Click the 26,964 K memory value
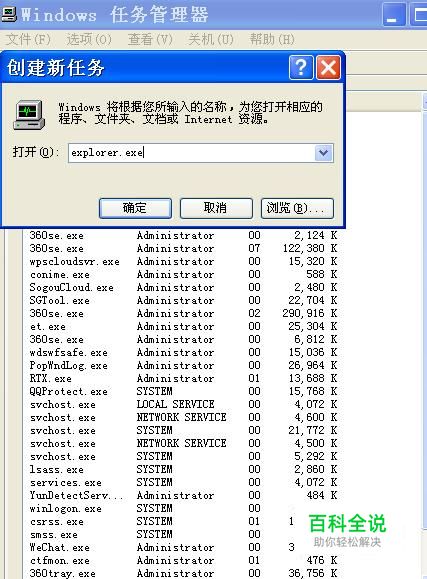 tap(313, 366)
